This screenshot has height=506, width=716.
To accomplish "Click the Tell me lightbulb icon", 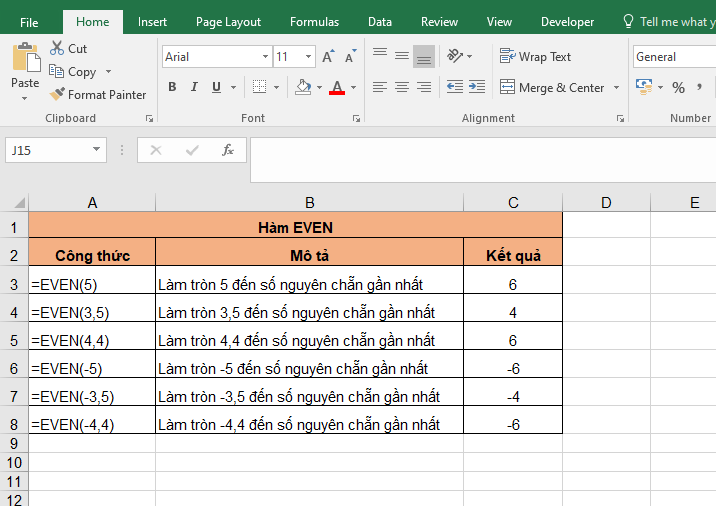I will [x=628, y=21].
